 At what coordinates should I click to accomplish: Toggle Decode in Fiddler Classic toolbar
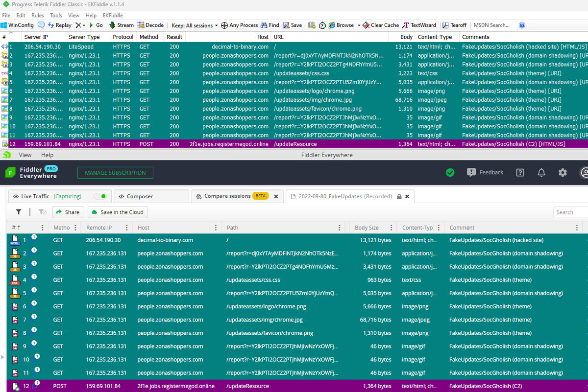pyautogui.click(x=151, y=25)
